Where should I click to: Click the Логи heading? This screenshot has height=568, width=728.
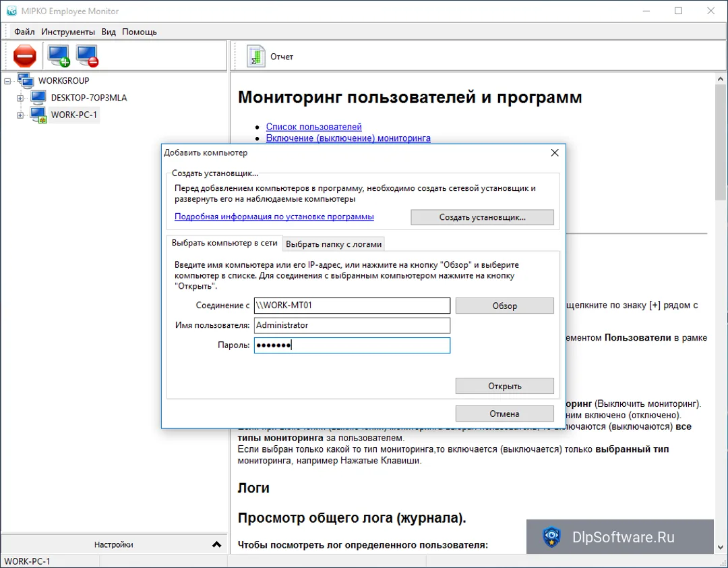point(253,488)
